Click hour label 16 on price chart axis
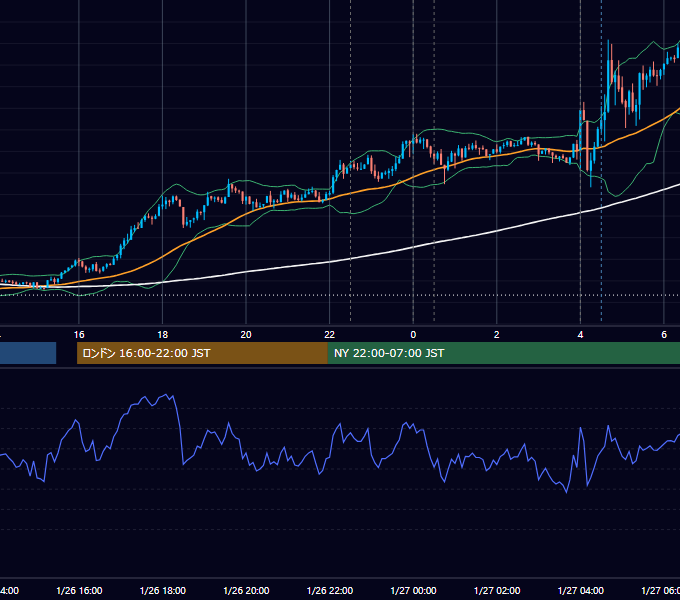 79,335
